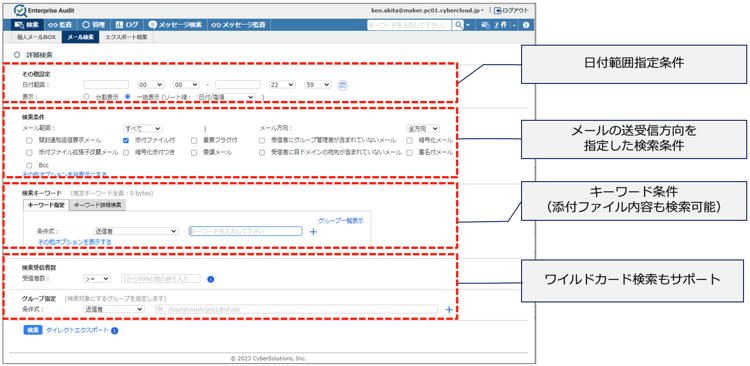Switch to the 個人メールBOX sub-tab

click(36, 37)
